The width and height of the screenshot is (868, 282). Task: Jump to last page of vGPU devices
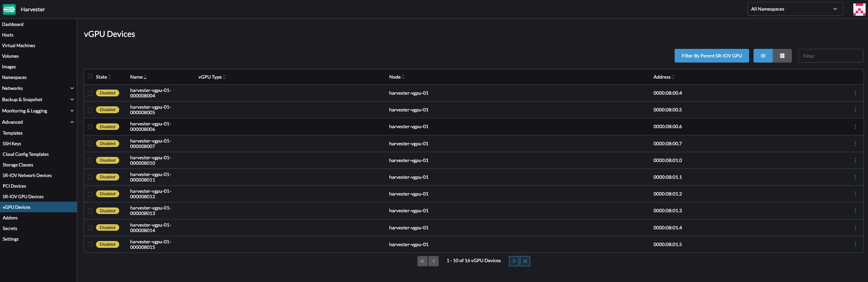coord(525,261)
